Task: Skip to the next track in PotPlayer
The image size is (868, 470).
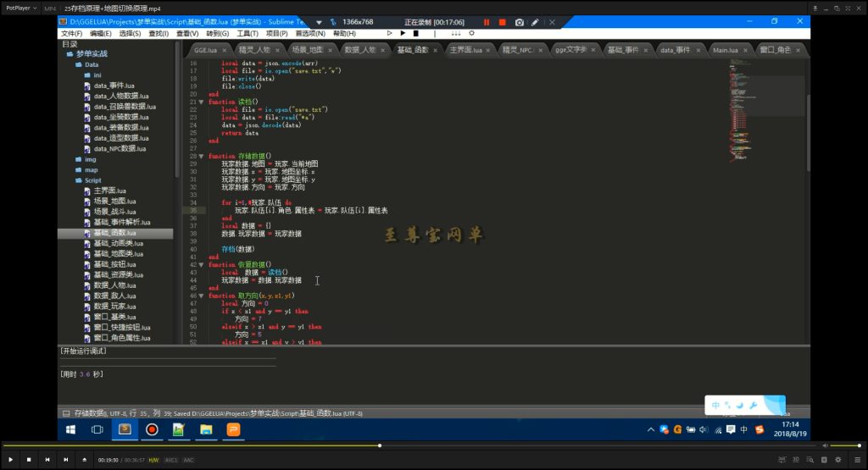Action: (66, 460)
